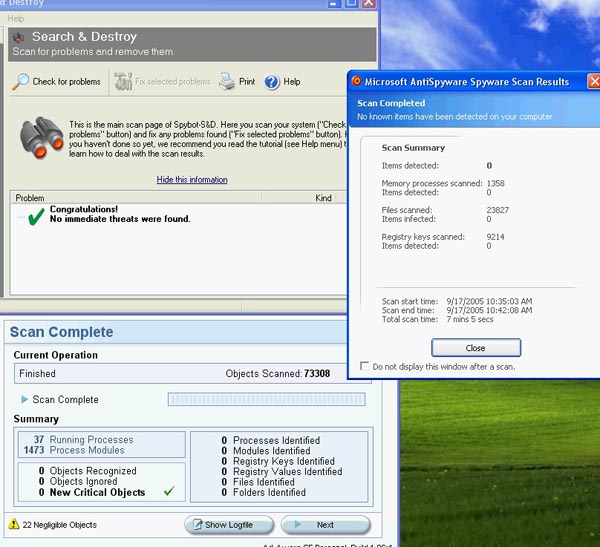Close the Spybot Search & Destroy window
The image size is (600, 547).
368,3
